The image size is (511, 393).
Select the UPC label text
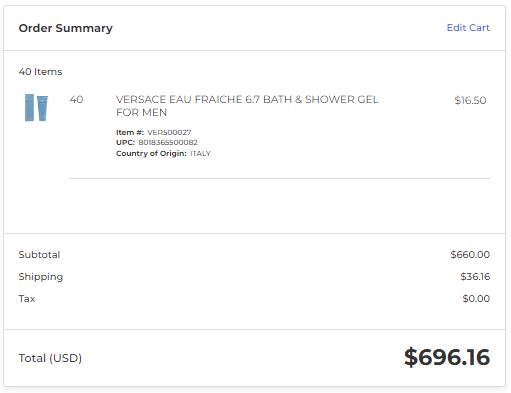125,142
